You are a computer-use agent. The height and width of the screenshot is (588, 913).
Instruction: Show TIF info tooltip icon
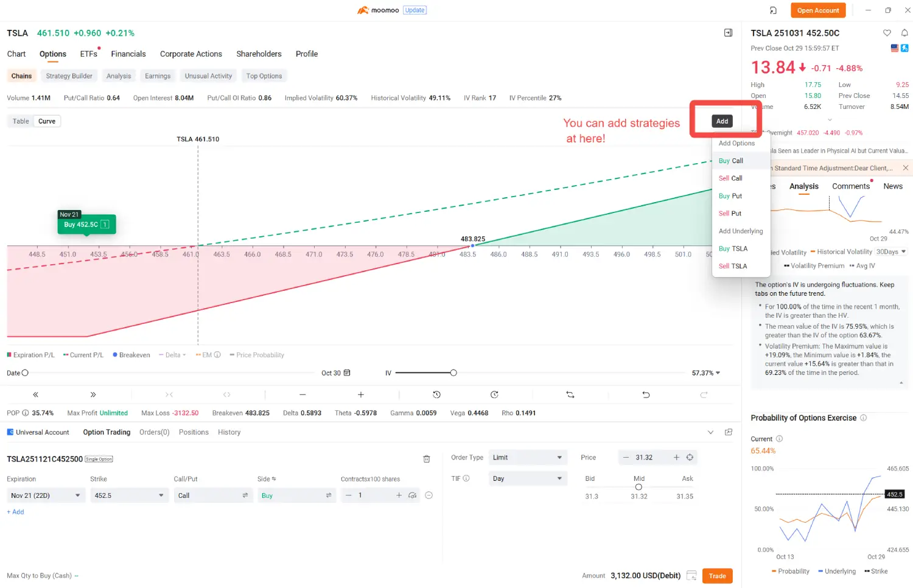click(x=466, y=478)
